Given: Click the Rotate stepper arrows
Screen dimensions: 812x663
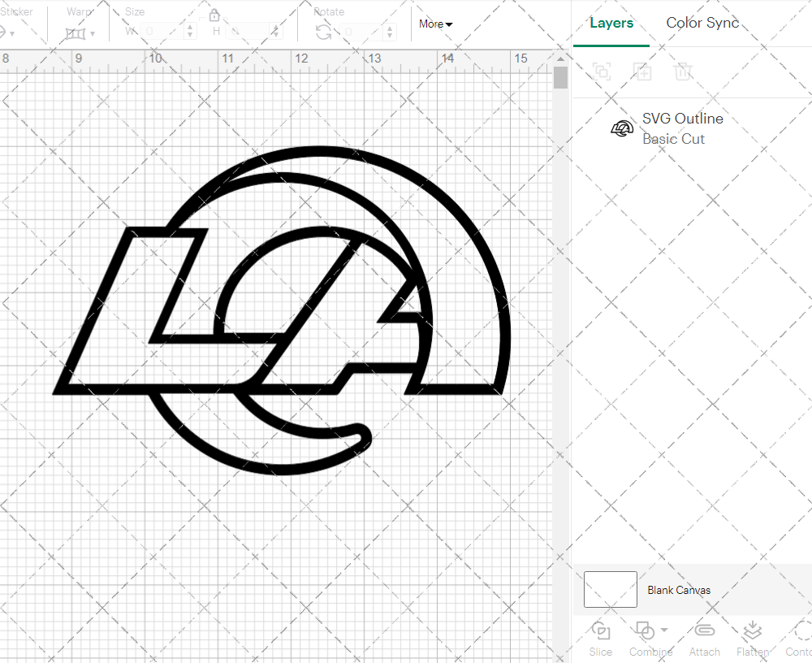Looking at the screenshot, I should tap(390, 32).
